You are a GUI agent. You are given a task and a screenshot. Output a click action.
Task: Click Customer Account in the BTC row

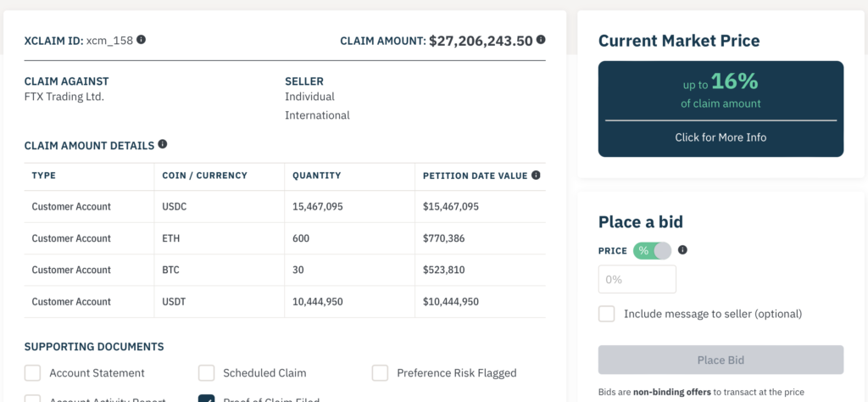click(71, 271)
